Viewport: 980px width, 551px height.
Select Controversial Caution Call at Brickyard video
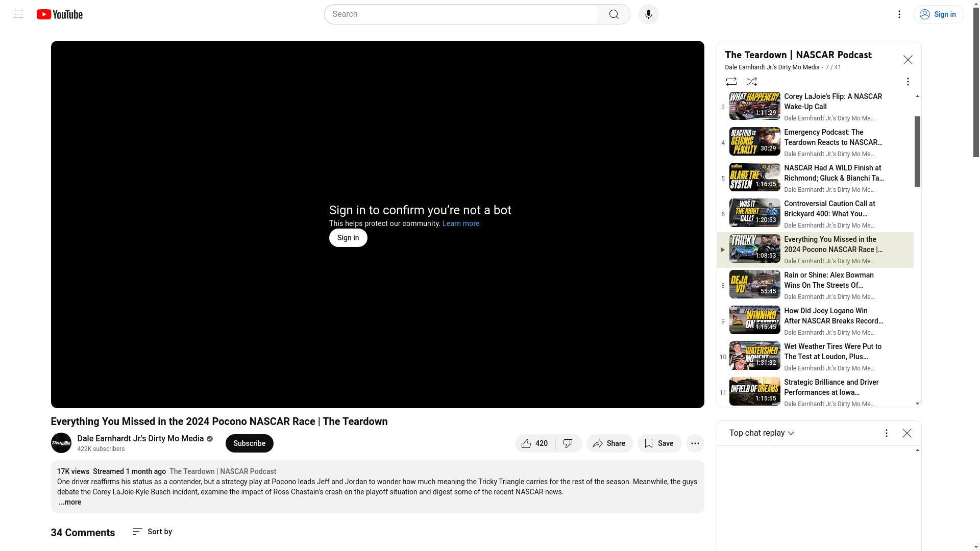point(815,214)
